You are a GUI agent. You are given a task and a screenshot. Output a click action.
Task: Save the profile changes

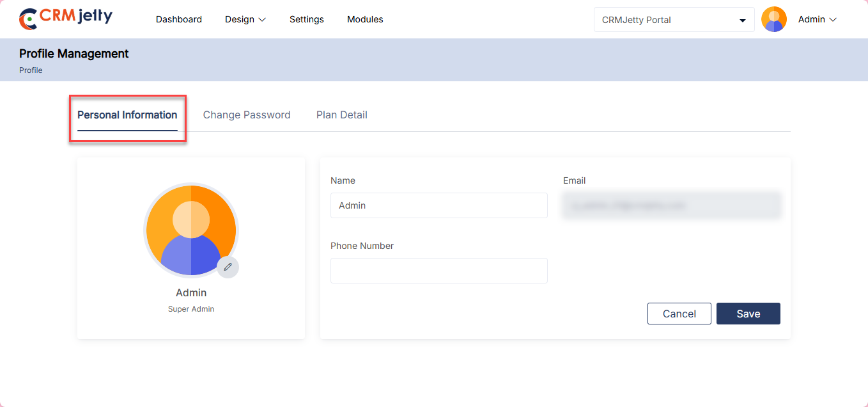click(x=748, y=314)
